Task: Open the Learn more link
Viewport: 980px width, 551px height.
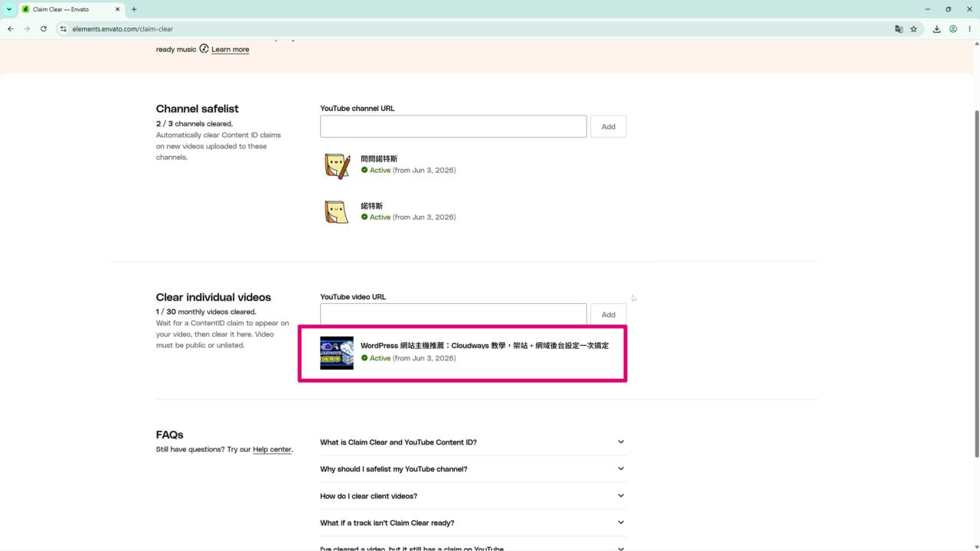Action: coord(230,49)
